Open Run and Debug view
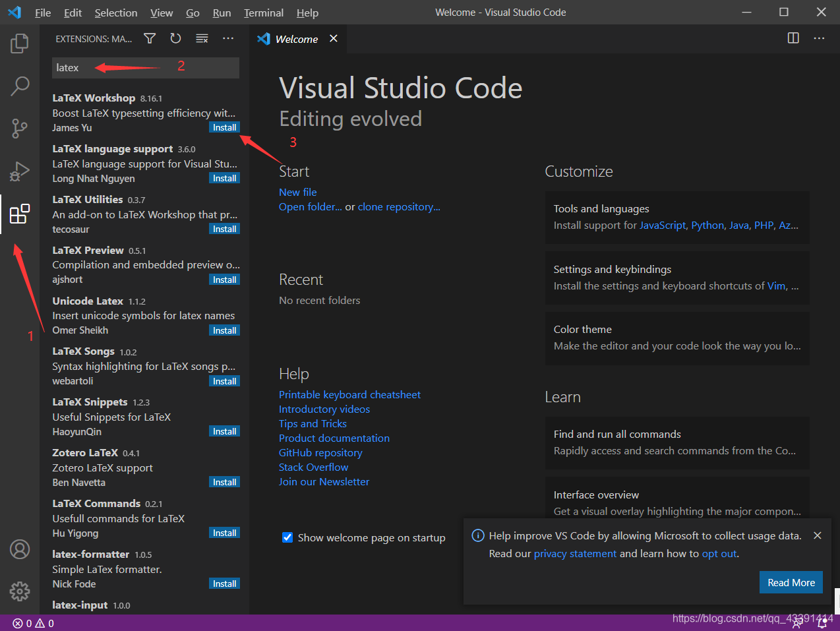Image resolution: width=840 pixels, height=631 pixels. coord(20,171)
